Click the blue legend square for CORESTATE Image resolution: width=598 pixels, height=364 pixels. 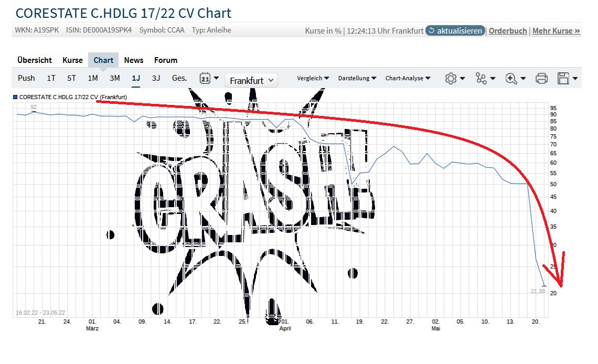[x=15, y=97]
